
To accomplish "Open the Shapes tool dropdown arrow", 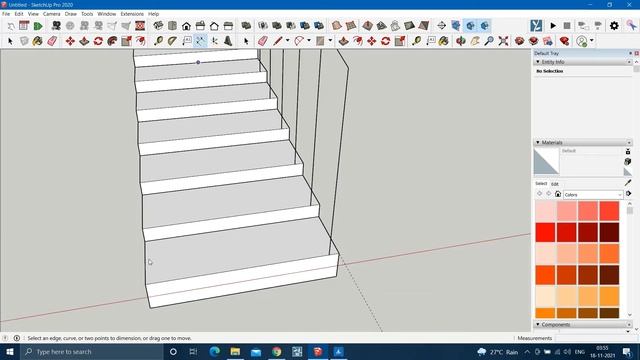I will coord(330,41).
